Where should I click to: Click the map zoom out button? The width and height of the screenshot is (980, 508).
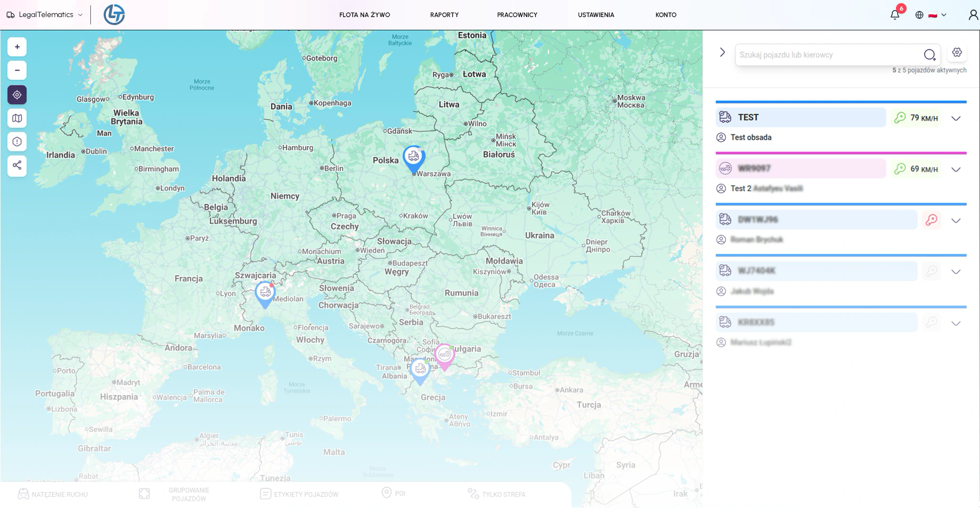(17, 71)
